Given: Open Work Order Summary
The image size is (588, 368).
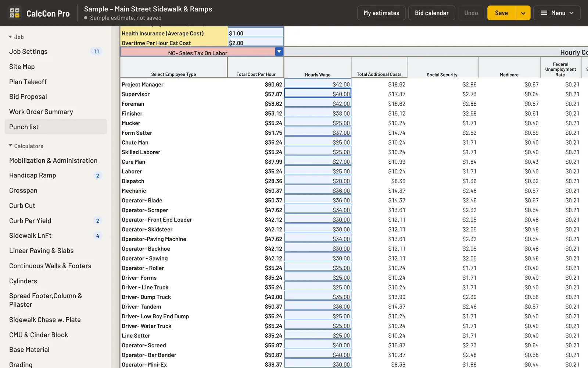Looking at the screenshot, I should pyautogui.click(x=56, y=112).
